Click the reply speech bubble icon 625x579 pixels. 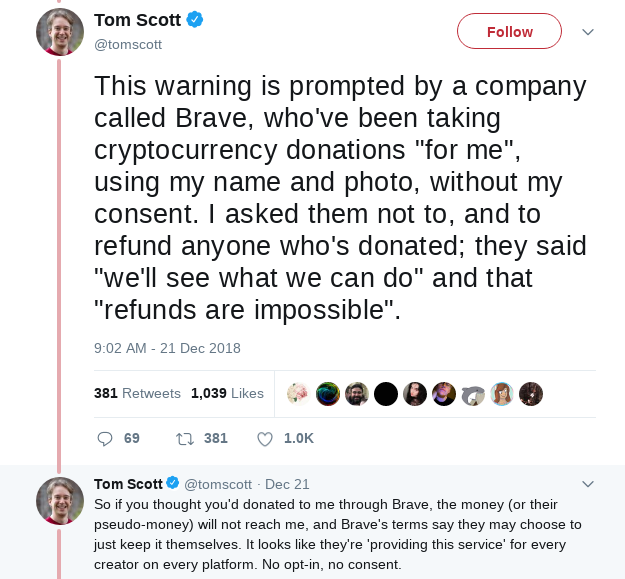[105, 438]
